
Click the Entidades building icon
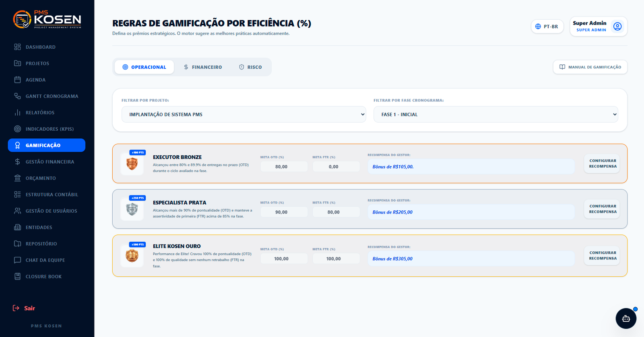pyautogui.click(x=17, y=227)
